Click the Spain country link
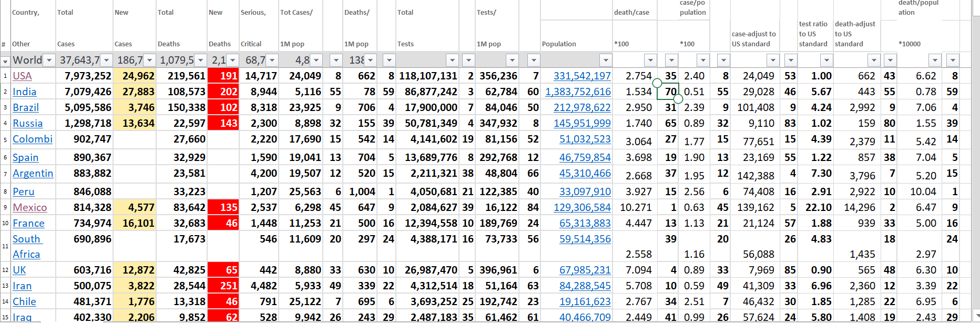The width and height of the screenshot is (980, 323). [x=25, y=157]
